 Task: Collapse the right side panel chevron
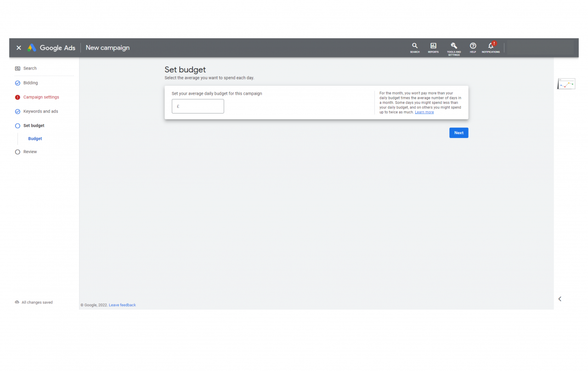(x=560, y=298)
